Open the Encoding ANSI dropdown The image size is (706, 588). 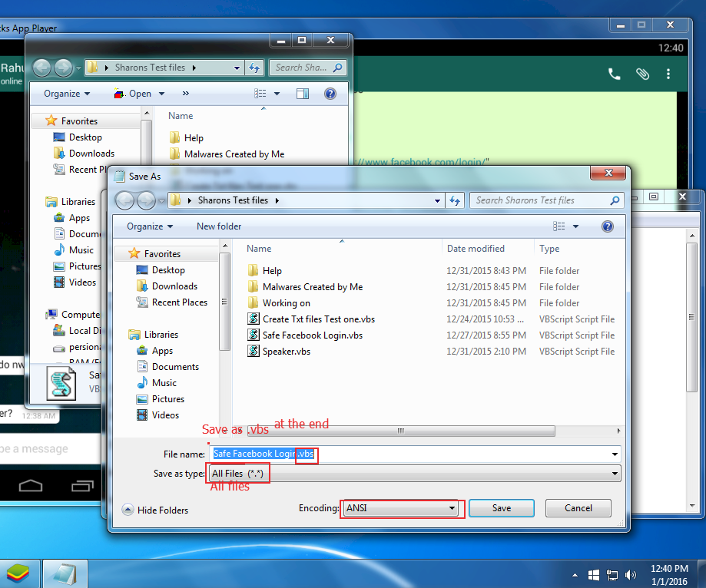click(x=401, y=508)
